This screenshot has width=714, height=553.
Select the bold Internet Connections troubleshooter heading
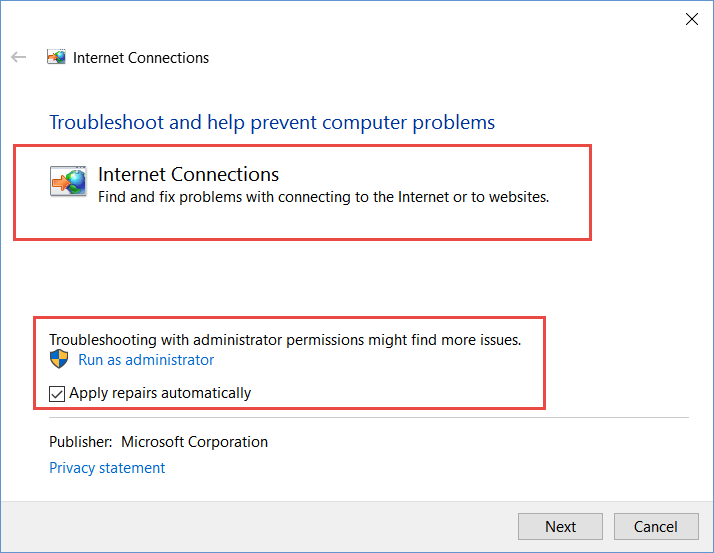click(x=188, y=175)
